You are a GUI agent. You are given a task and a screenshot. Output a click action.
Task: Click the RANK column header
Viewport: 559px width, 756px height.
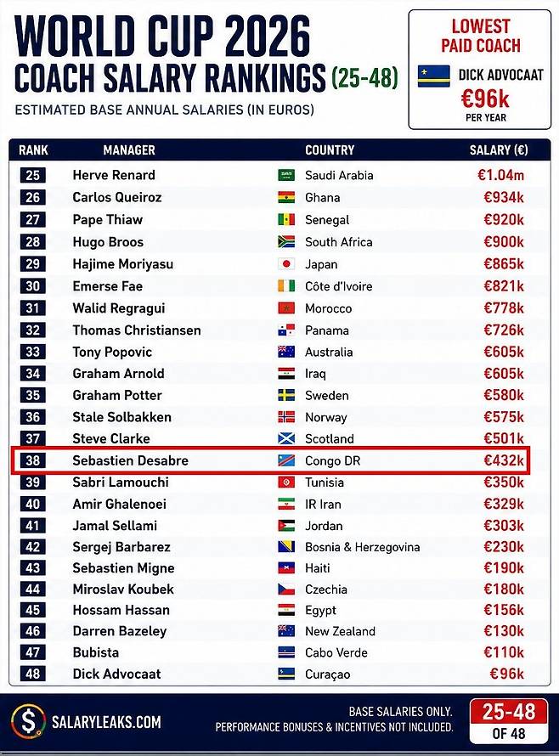33,150
